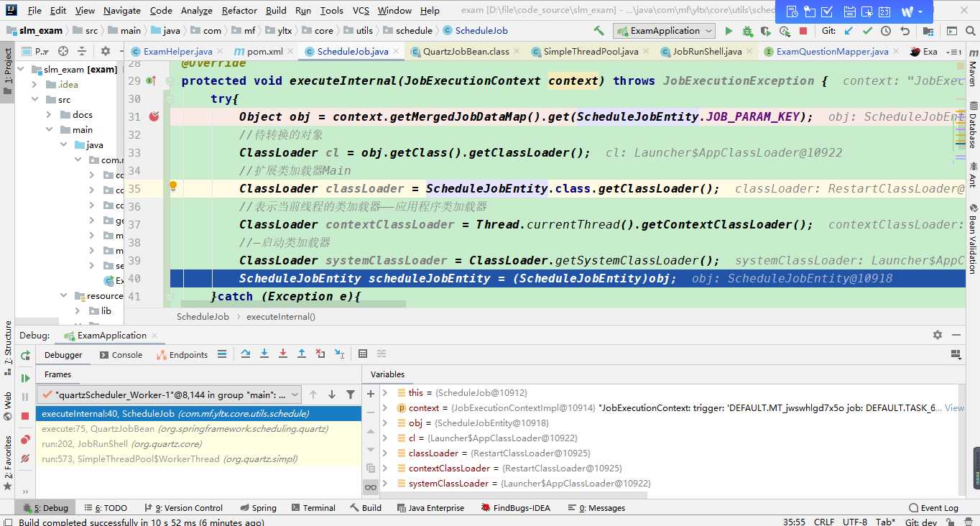The image size is (980, 526).
Task: Open Version Control tool window
Action: (x=184, y=507)
